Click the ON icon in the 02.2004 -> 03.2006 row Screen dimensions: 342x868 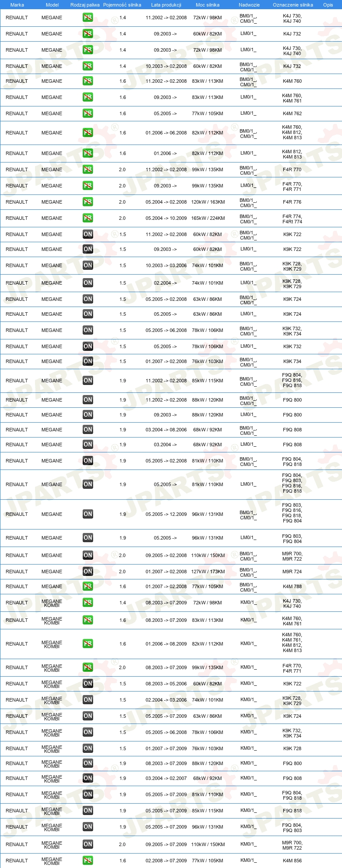(x=88, y=700)
